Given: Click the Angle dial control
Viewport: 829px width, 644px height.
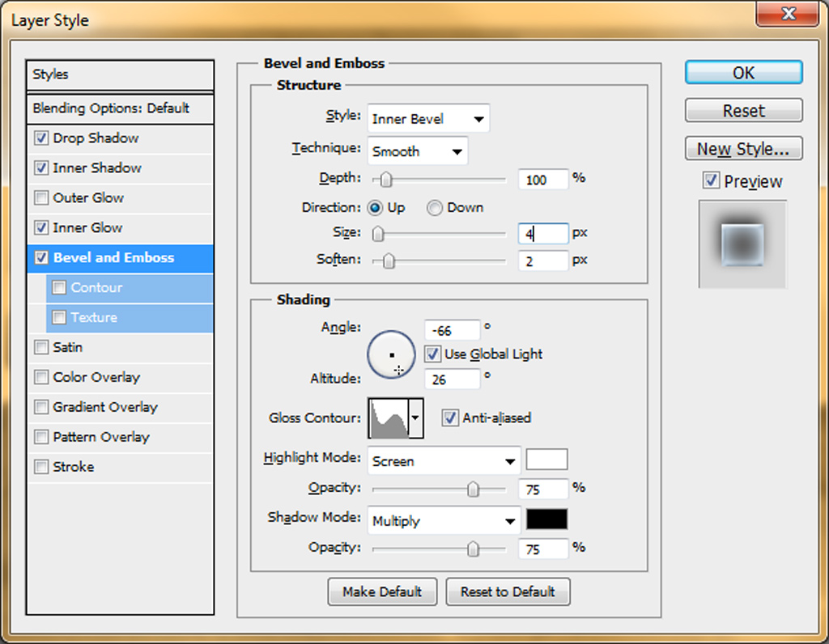Looking at the screenshot, I should (x=391, y=354).
